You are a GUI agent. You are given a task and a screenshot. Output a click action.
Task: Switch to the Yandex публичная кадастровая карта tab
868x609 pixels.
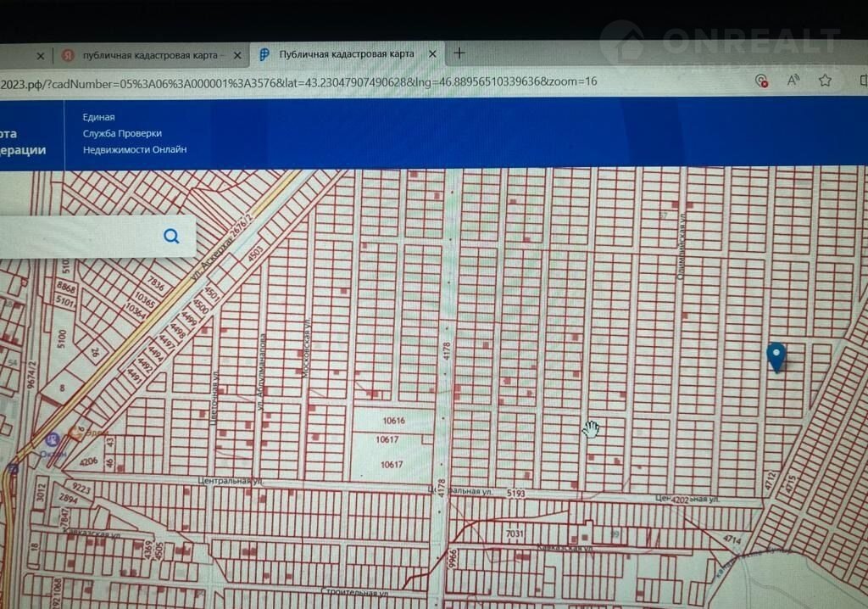coord(144,55)
